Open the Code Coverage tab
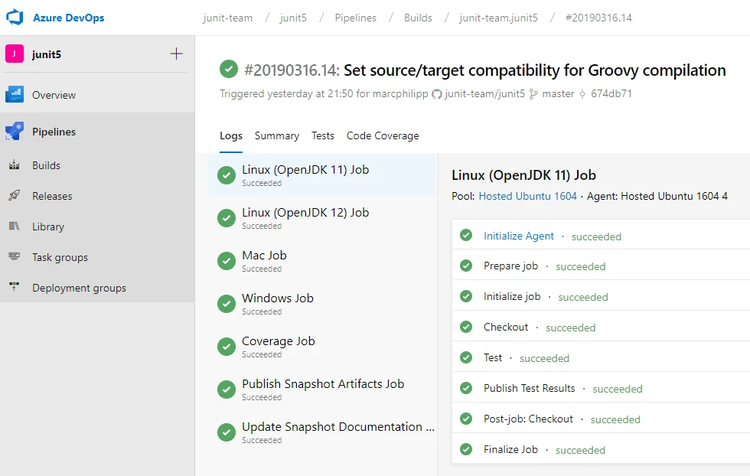 (382, 136)
